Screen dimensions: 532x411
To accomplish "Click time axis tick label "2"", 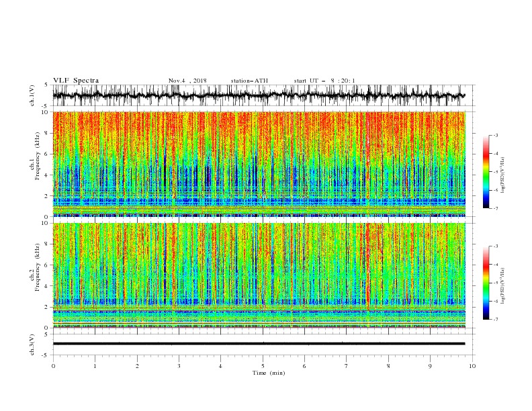I will (137, 366).
